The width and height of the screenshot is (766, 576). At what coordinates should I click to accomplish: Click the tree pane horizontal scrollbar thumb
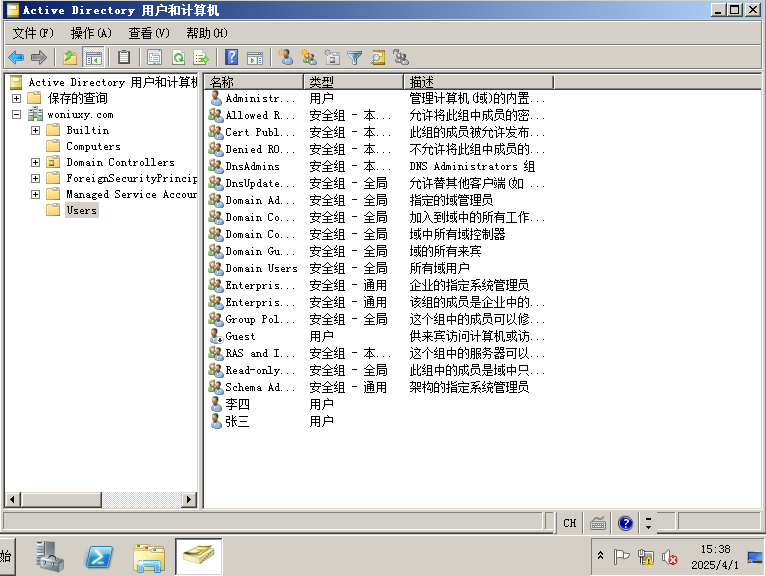tap(62, 499)
